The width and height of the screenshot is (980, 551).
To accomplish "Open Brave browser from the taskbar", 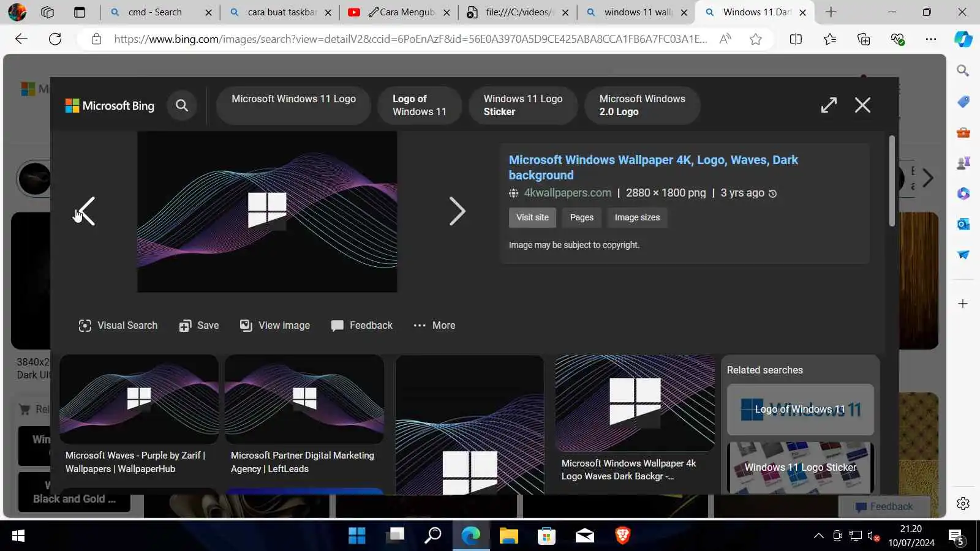I will tap(622, 536).
